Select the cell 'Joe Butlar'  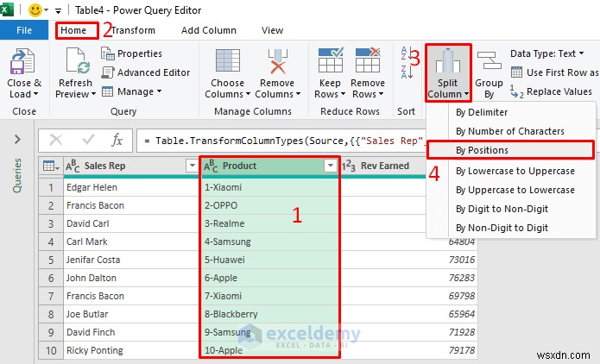click(x=131, y=314)
